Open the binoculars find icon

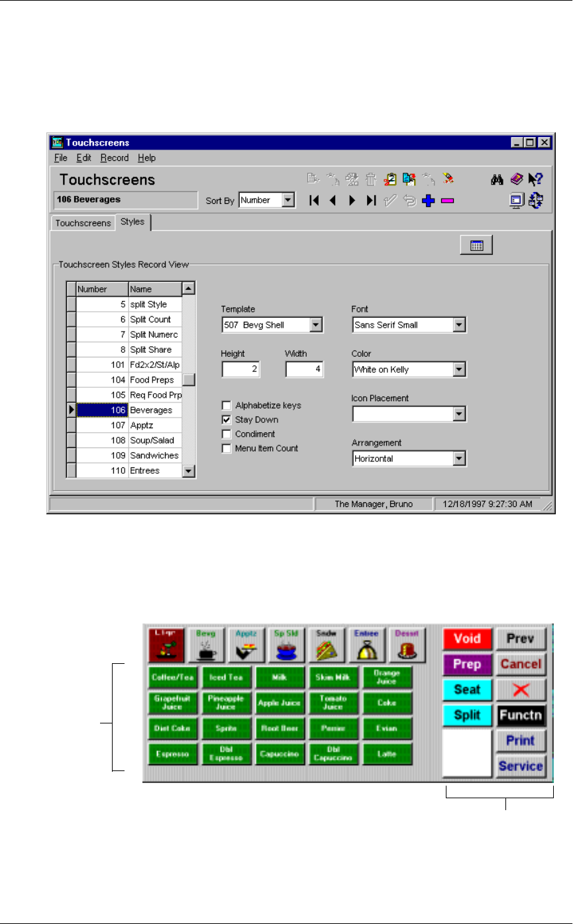(x=497, y=179)
